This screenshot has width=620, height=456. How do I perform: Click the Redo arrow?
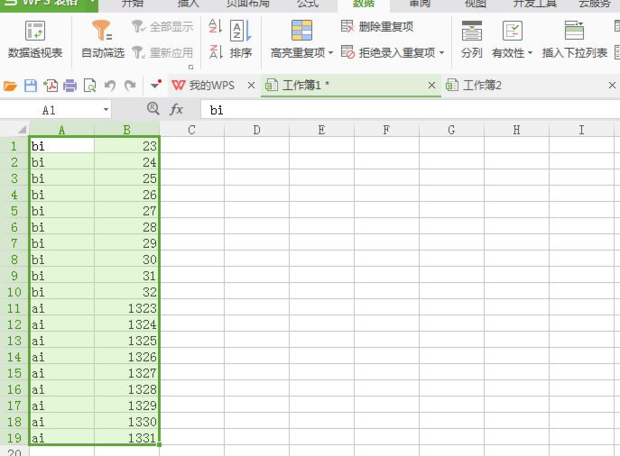[x=130, y=85]
